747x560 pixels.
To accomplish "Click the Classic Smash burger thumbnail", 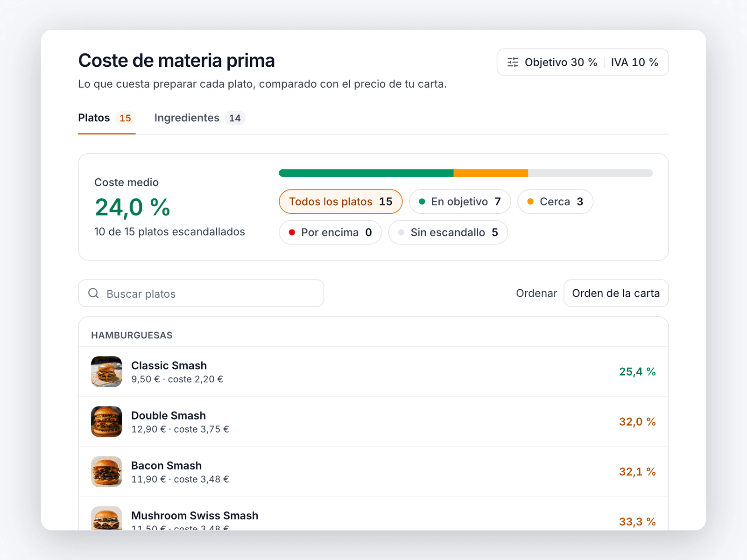I will pos(106,371).
